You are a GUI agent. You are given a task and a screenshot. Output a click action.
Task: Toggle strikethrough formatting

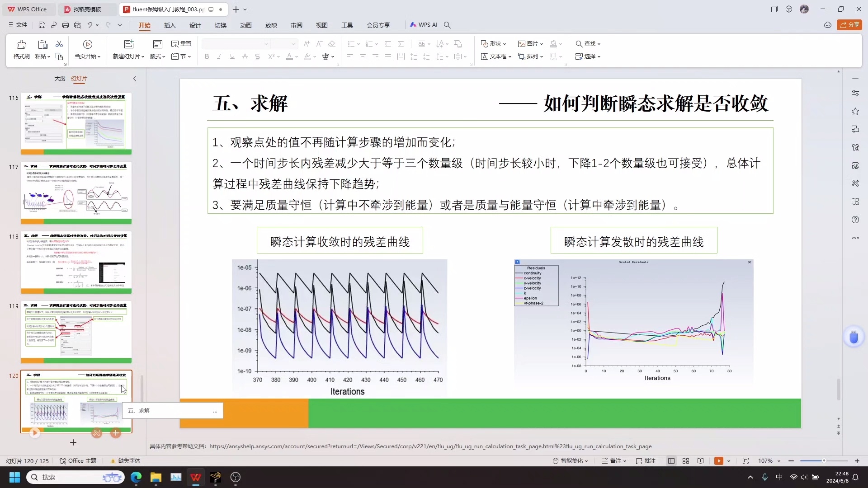pyautogui.click(x=257, y=56)
